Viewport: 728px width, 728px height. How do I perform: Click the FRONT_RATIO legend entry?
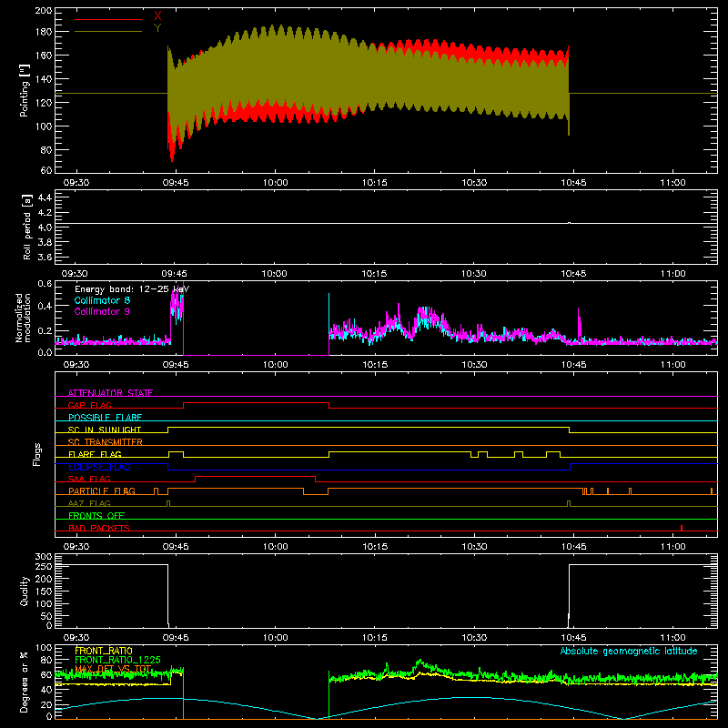tap(104, 651)
